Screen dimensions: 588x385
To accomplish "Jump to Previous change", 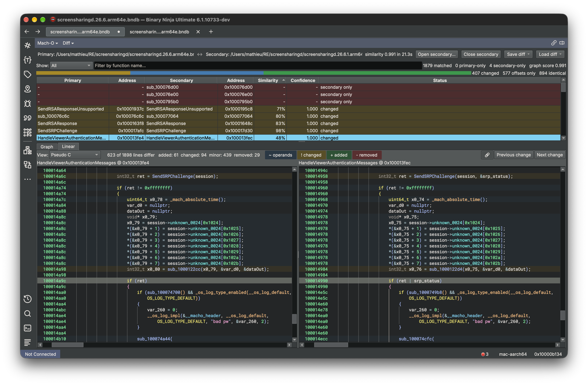I will 513,155.
